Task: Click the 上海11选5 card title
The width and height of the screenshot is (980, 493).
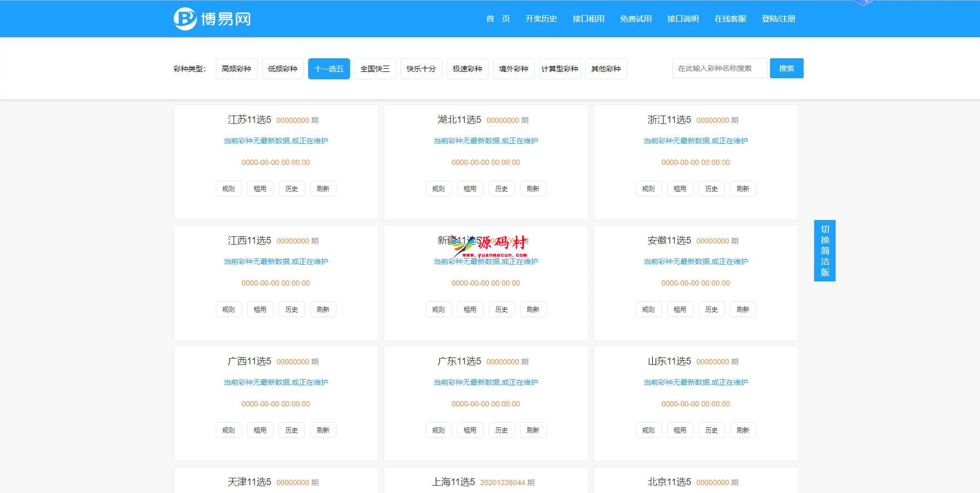Action: [453, 482]
